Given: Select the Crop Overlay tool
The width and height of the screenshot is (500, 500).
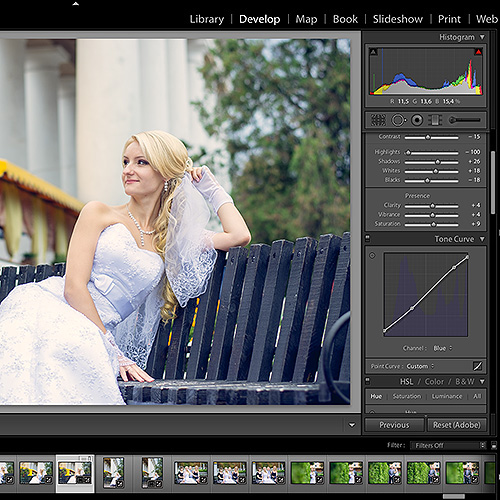Looking at the screenshot, I should (378, 120).
